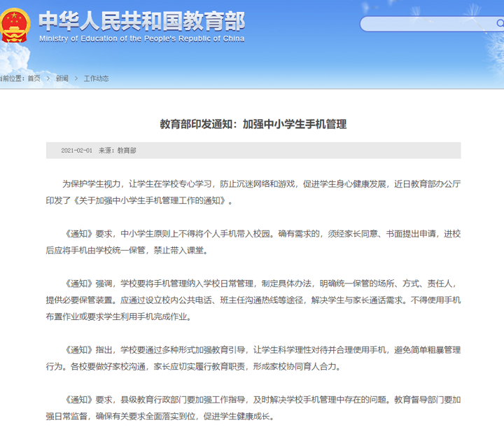Image resolution: width=504 pixels, height=432 pixels.
Task: Click the paragraph about 中小学生原则上不得将个人手机带入校园
Action: point(253,242)
